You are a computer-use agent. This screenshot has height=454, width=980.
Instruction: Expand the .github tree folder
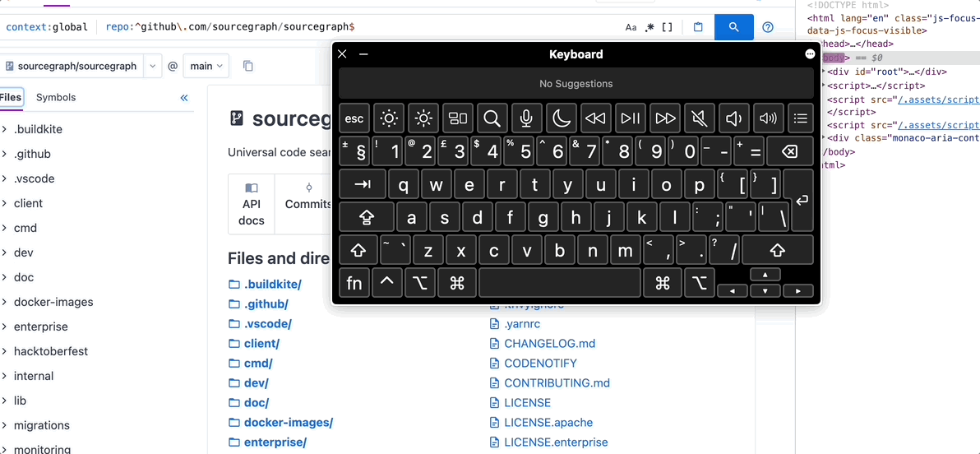(x=4, y=154)
